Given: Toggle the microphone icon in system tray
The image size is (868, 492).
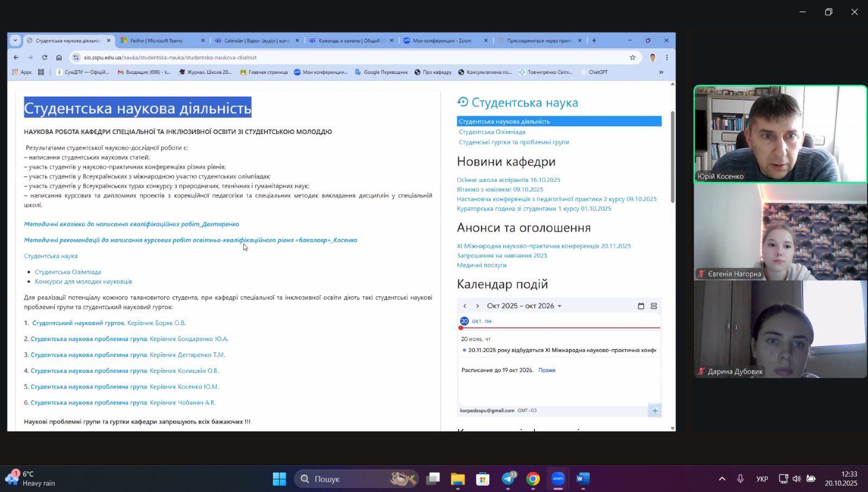Looking at the screenshot, I should click(740, 479).
